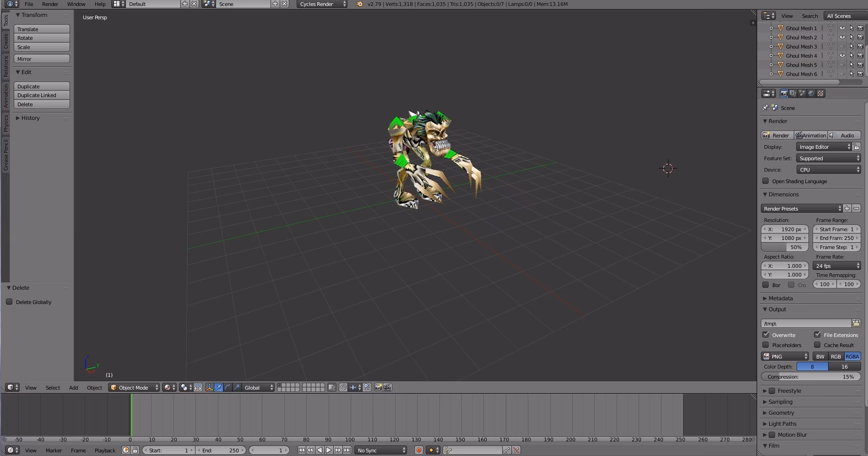This screenshot has width=868, height=456.
Task: Open output folder browser icon
Action: (856, 323)
